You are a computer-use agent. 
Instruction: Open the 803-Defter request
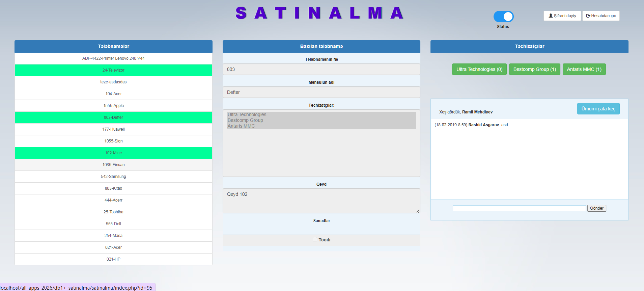click(113, 117)
